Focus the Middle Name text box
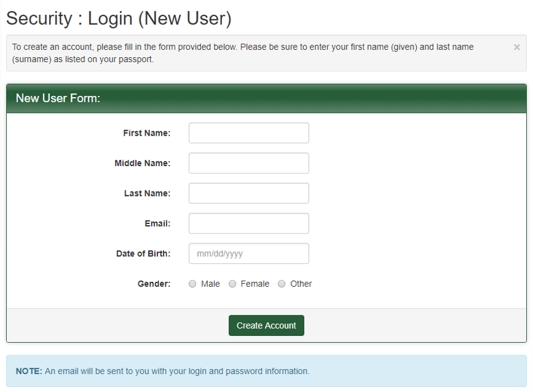 [x=249, y=163]
